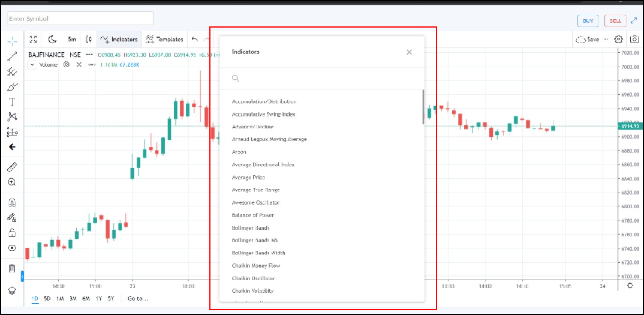Delete drawings with the trash icon

[x=12, y=268]
